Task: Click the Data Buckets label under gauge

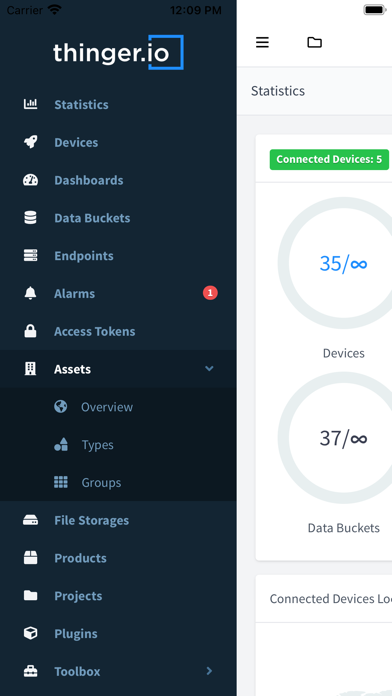Action: 344,528
